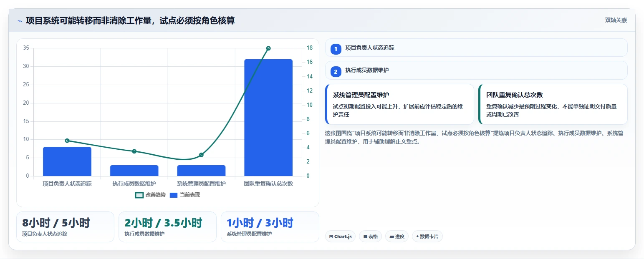The height and width of the screenshot is (259, 644).
Task: Click the trend line point above 系统管理员配置维护 bar
Action: click(201, 155)
